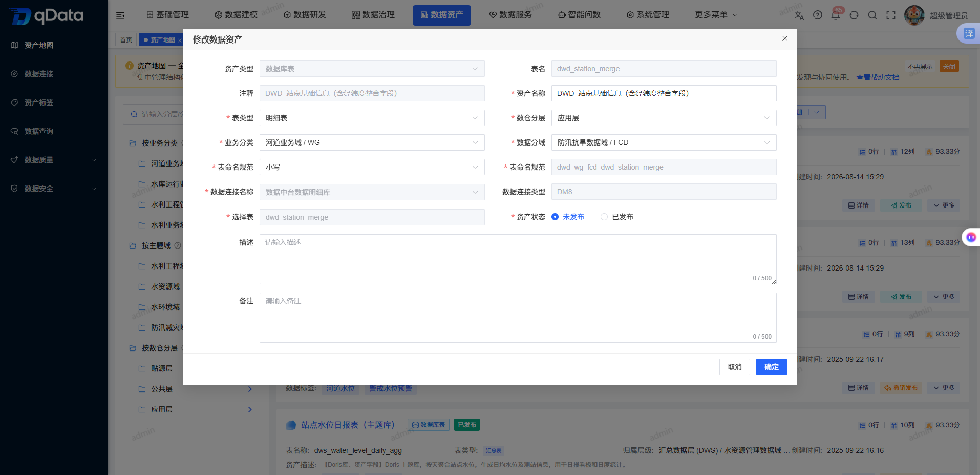The height and width of the screenshot is (475, 980).
Task: Click 关闭 on the notice banner
Action: point(949,66)
